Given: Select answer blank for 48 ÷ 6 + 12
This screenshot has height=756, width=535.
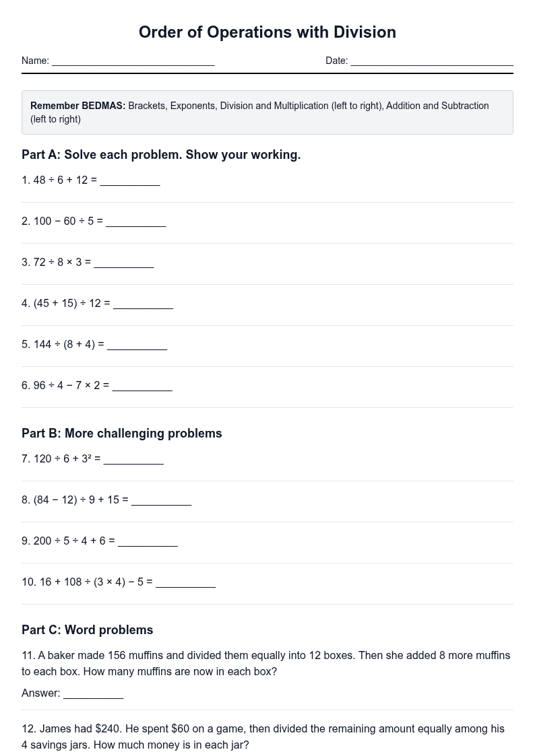Looking at the screenshot, I should (x=130, y=181).
